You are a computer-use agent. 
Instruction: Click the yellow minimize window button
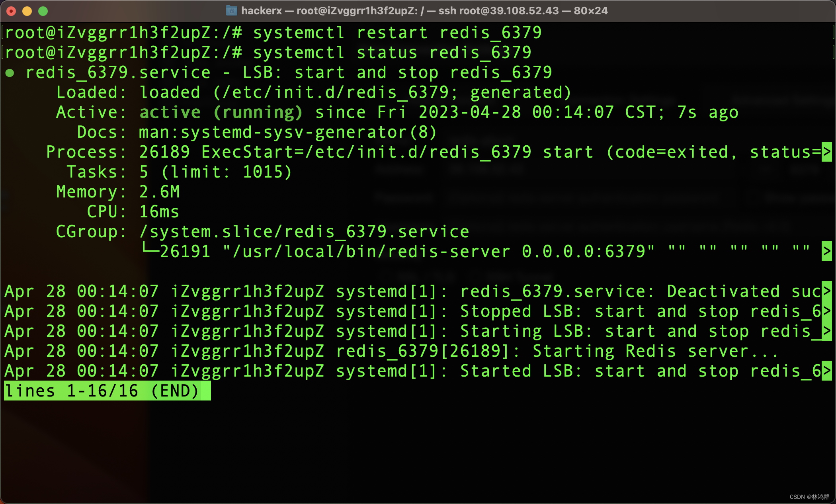point(27,11)
